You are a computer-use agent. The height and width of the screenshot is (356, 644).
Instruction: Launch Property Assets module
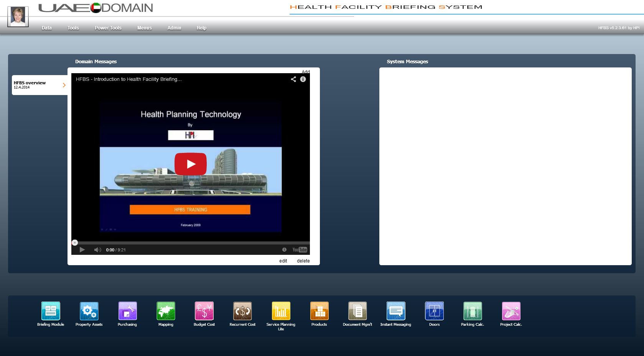click(89, 311)
